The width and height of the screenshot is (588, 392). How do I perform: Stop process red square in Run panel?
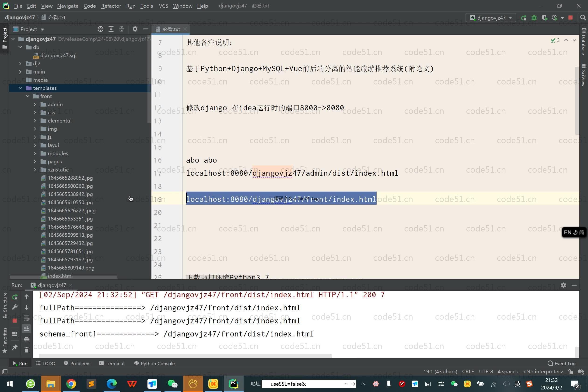click(x=15, y=321)
